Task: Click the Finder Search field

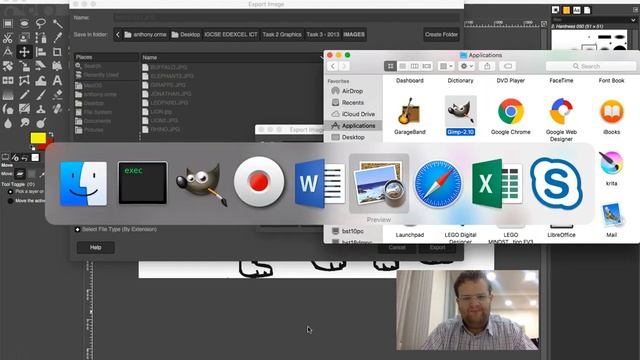Action: (591, 66)
